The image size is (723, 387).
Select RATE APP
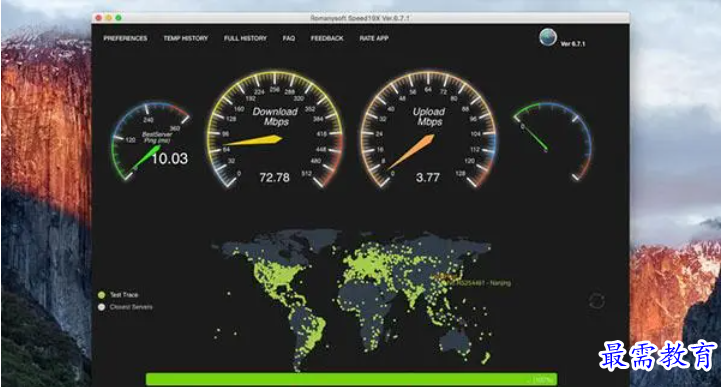pyautogui.click(x=374, y=38)
